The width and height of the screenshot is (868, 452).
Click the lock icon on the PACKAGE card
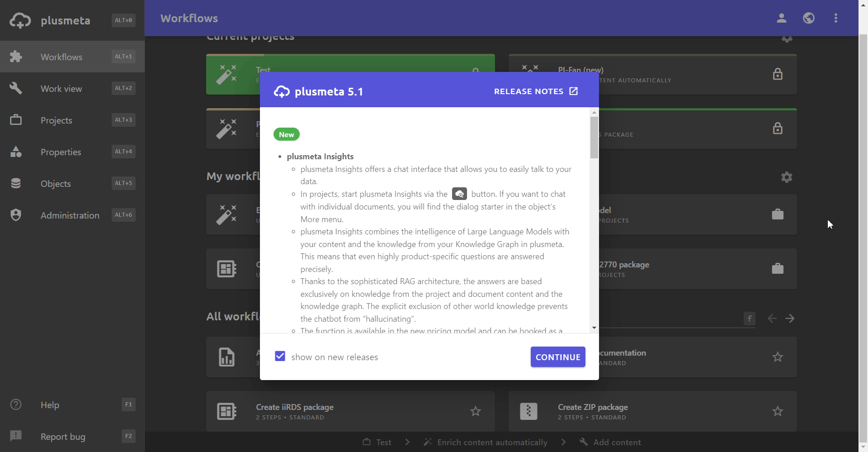coord(778,128)
